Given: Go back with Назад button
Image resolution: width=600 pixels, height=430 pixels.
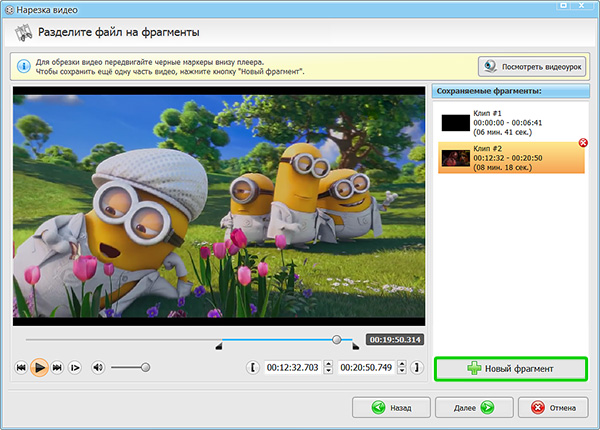Looking at the screenshot, I should pos(391,408).
